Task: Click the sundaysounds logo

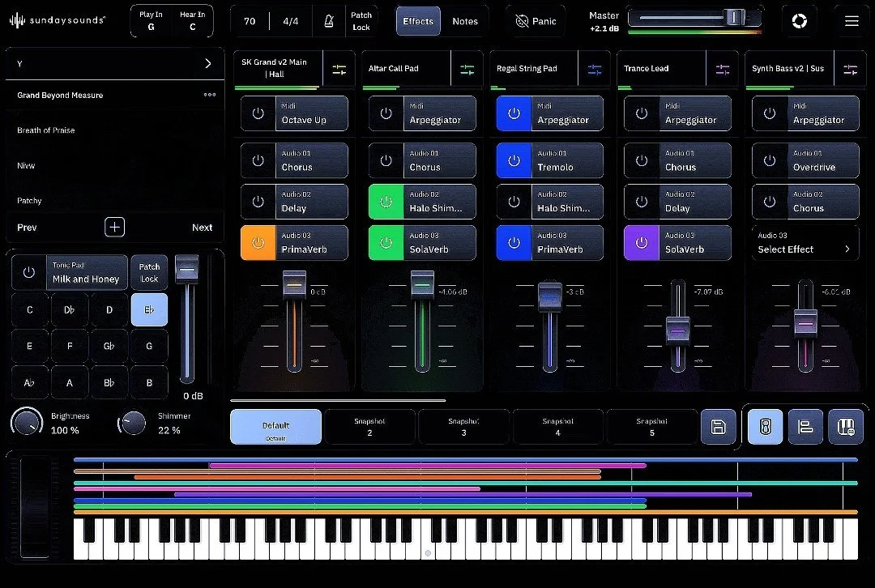Action: 57,20
